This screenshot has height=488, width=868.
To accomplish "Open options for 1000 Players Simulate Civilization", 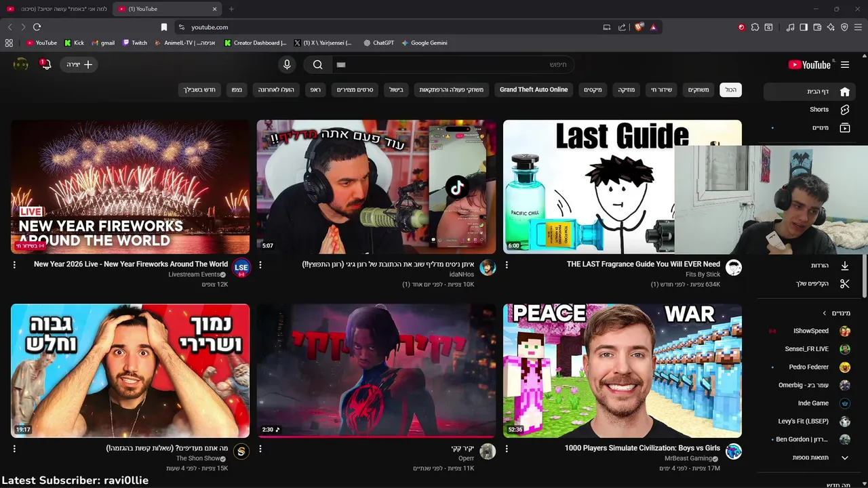I will coord(507,449).
